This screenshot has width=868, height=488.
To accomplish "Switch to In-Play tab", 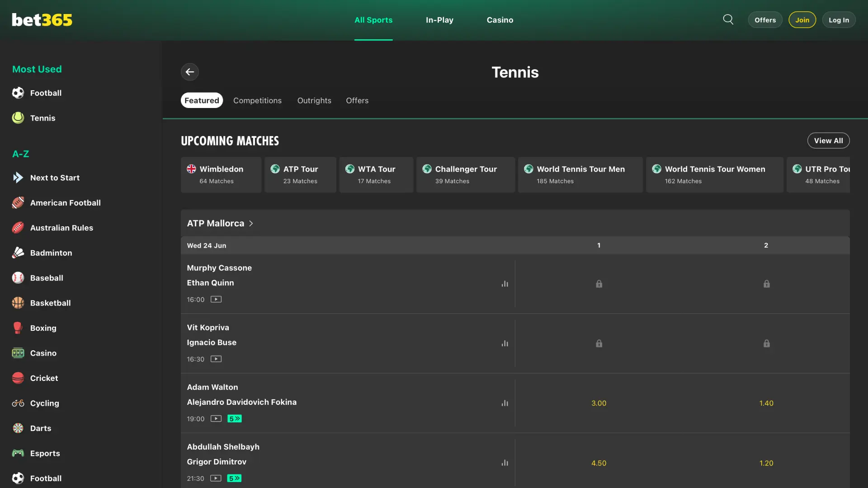I will tap(439, 20).
